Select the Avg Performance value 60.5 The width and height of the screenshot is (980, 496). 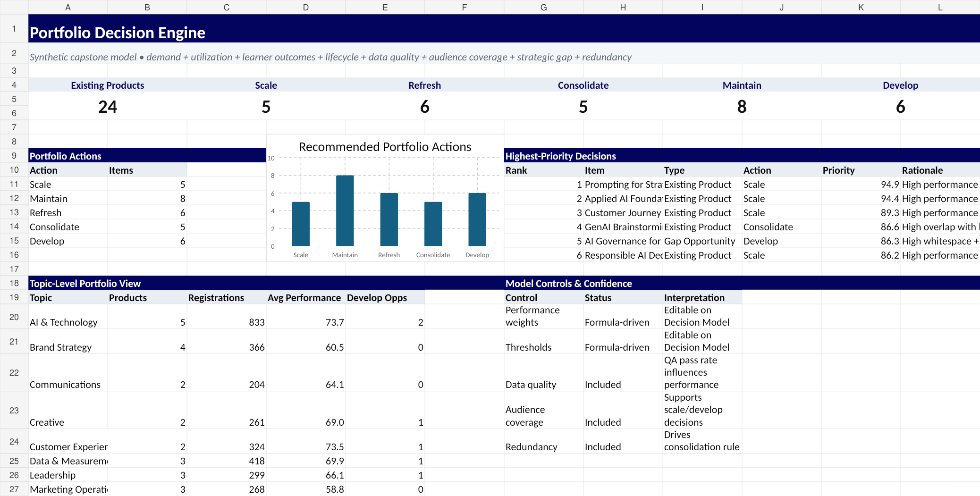[306, 342]
